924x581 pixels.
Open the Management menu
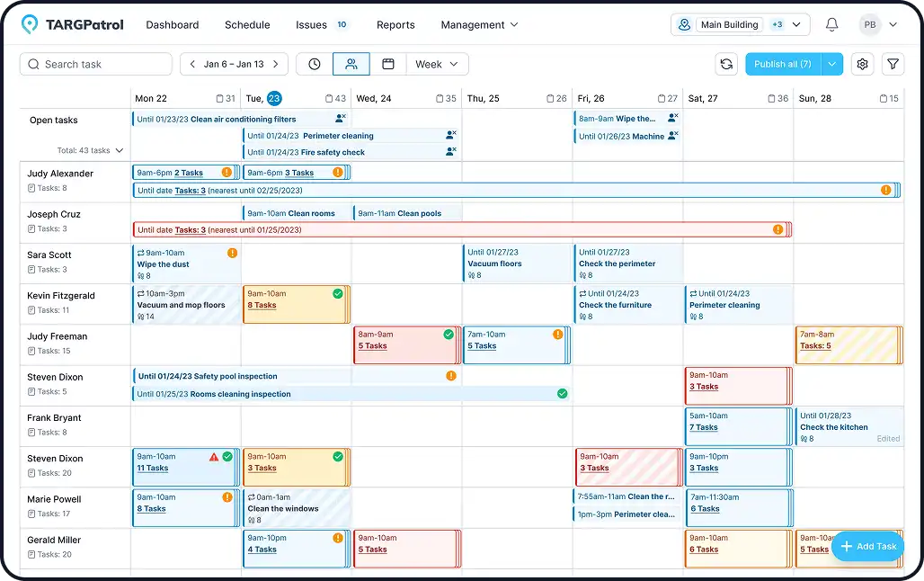(474, 24)
